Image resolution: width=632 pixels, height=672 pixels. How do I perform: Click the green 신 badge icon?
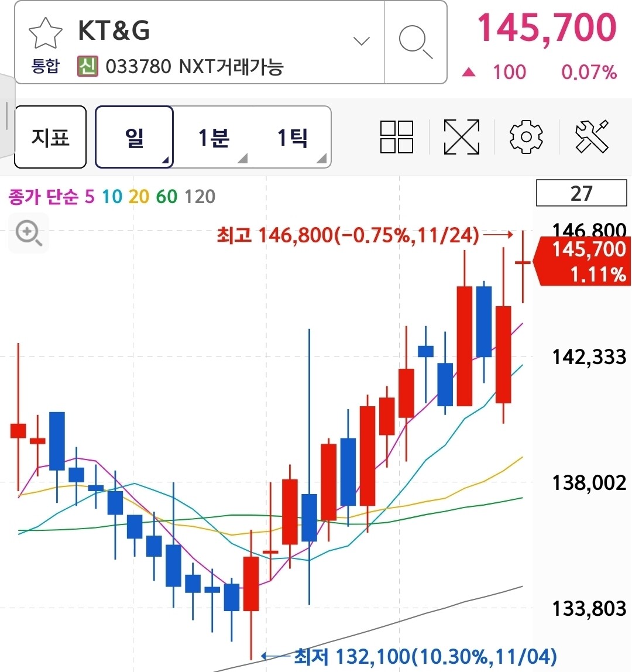click(88, 66)
